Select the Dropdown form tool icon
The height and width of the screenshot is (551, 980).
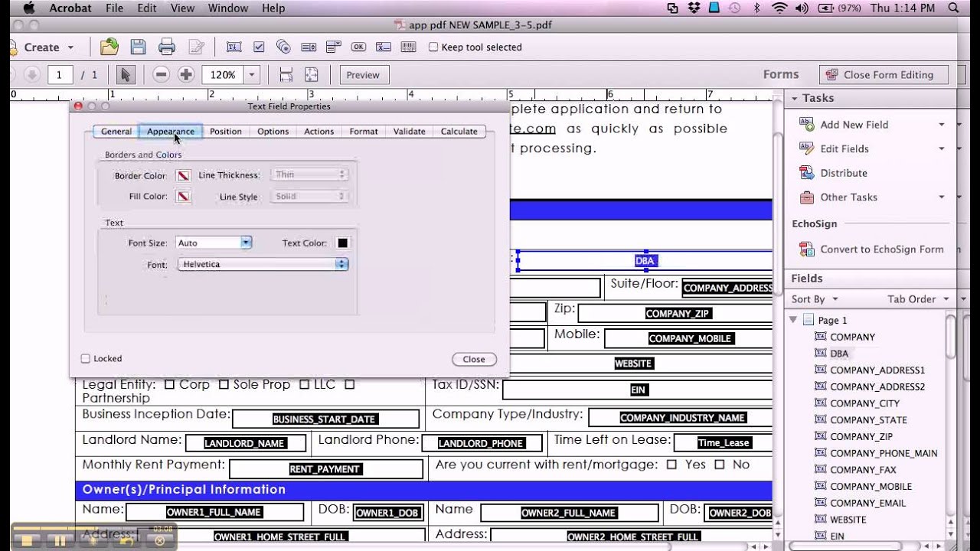pyautogui.click(x=334, y=47)
